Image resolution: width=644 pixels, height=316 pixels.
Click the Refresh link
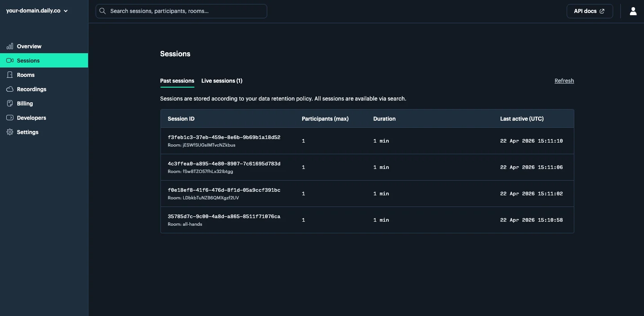(x=564, y=81)
